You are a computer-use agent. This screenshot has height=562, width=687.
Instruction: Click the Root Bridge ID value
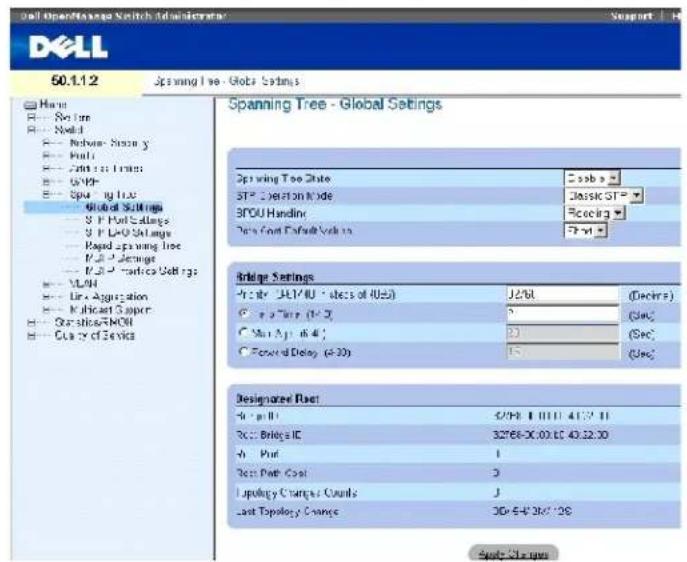[550, 435]
